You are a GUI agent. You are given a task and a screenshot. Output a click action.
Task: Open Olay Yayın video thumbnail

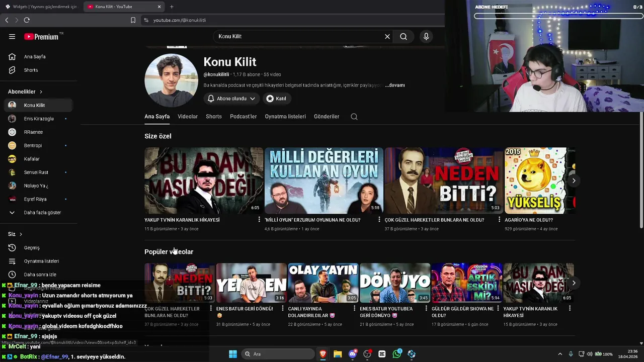coord(323,283)
